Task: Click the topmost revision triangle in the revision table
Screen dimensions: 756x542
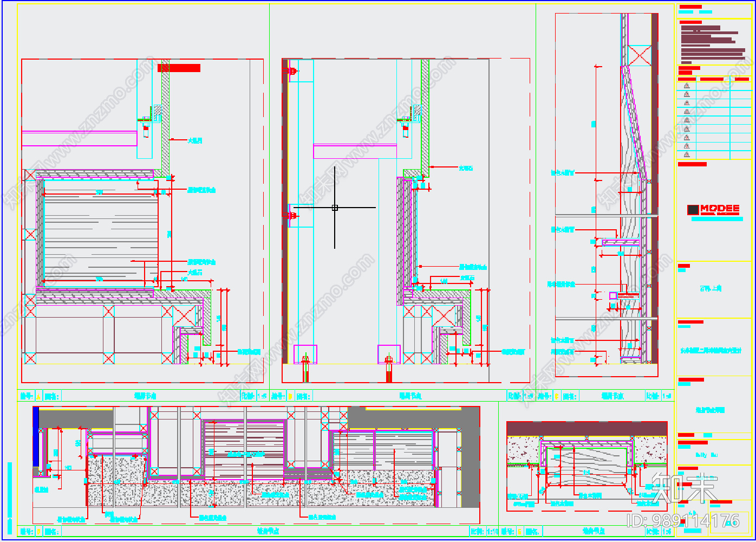Action: pos(687,86)
